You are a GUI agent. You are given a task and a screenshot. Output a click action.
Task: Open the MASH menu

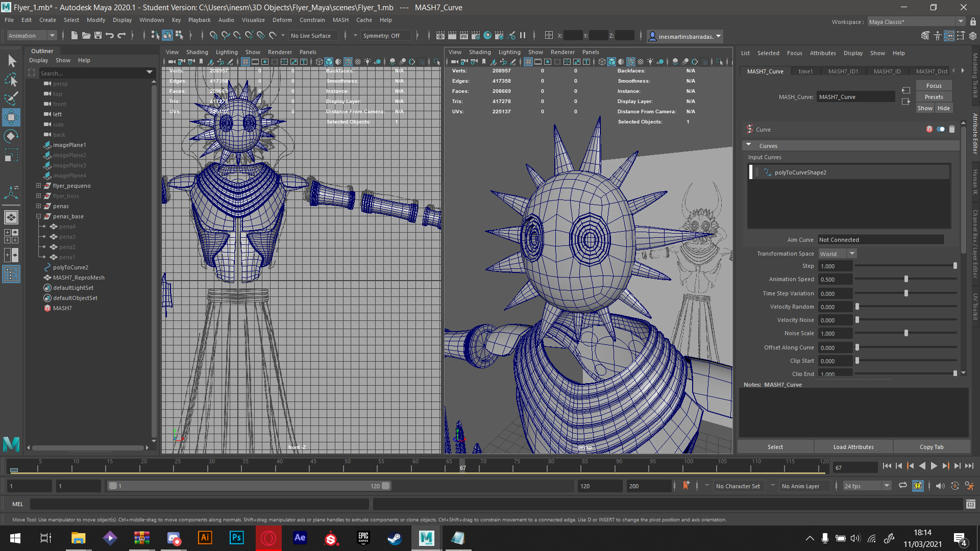click(x=340, y=20)
